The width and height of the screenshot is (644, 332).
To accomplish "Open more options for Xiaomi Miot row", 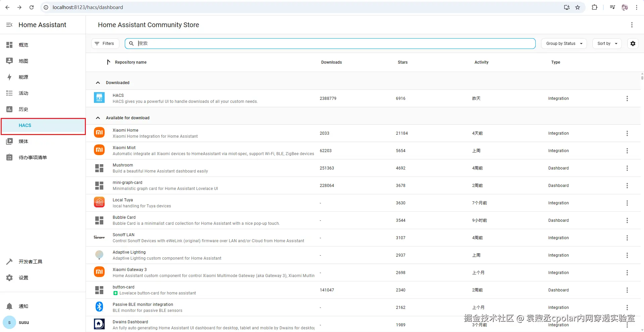I will point(627,151).
